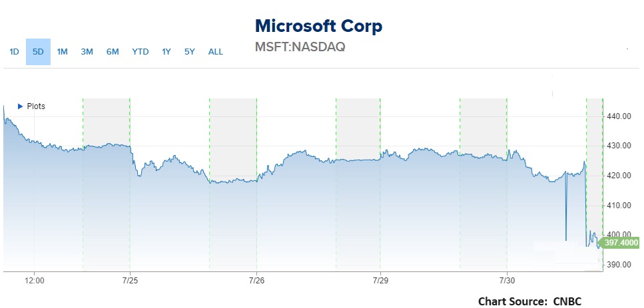The height and width of the screenshot is (308, 644).
Task: Expand the Plots disclosure triangle
Action: (20, 106)
